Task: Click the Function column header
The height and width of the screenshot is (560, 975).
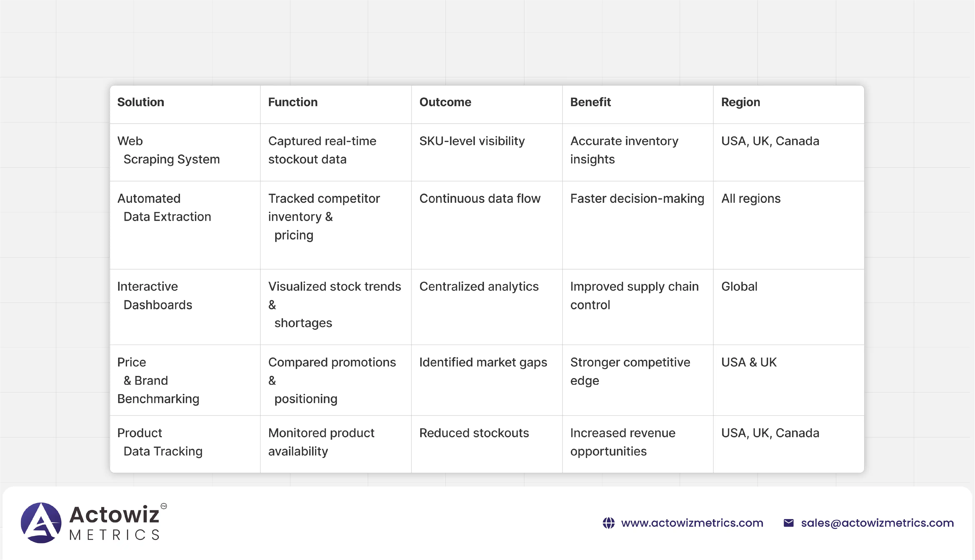Action: coord(292,102)
